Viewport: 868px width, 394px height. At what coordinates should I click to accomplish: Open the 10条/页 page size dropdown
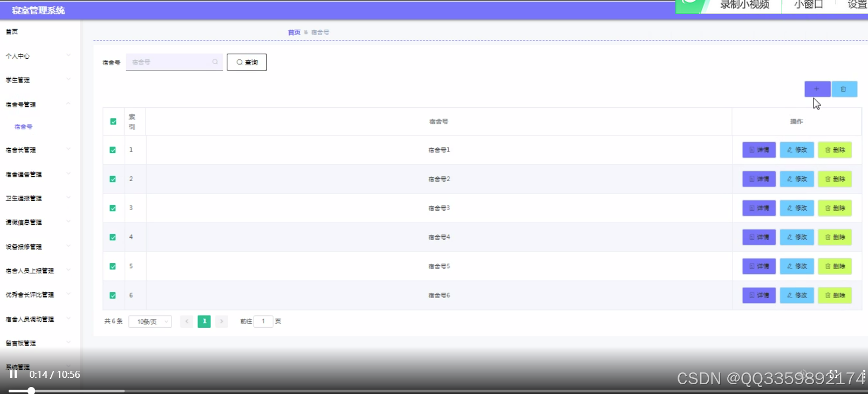click(x=150, y=322)
